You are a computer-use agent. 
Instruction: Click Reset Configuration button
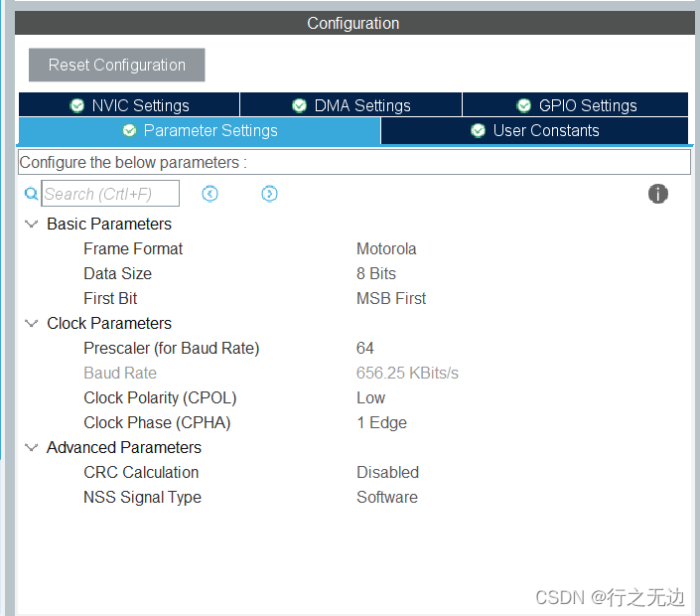[x=117, y=65]
